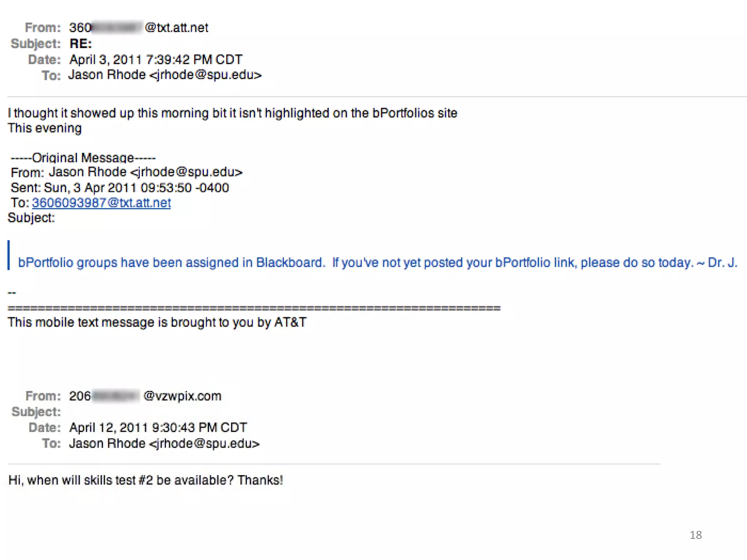Viewport: 747px width, 560px height.
Task: Click the equals-sign separator line
Action: point(254,308)
